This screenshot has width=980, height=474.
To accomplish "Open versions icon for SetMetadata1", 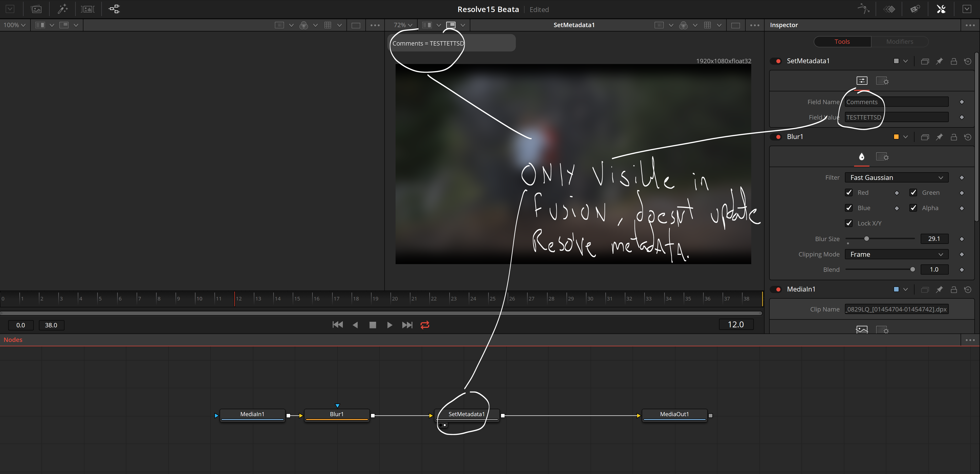I will click(925, 61).
